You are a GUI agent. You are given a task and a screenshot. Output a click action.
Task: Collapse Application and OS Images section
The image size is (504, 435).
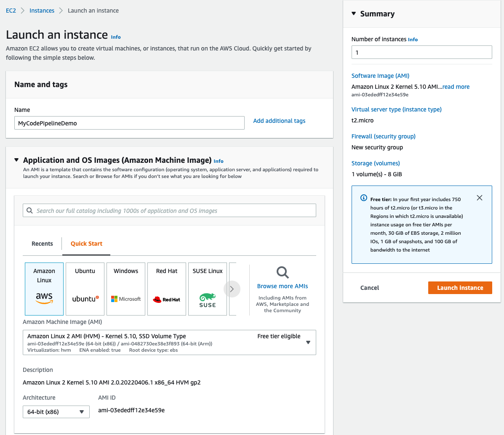click(x=16, y=160)
